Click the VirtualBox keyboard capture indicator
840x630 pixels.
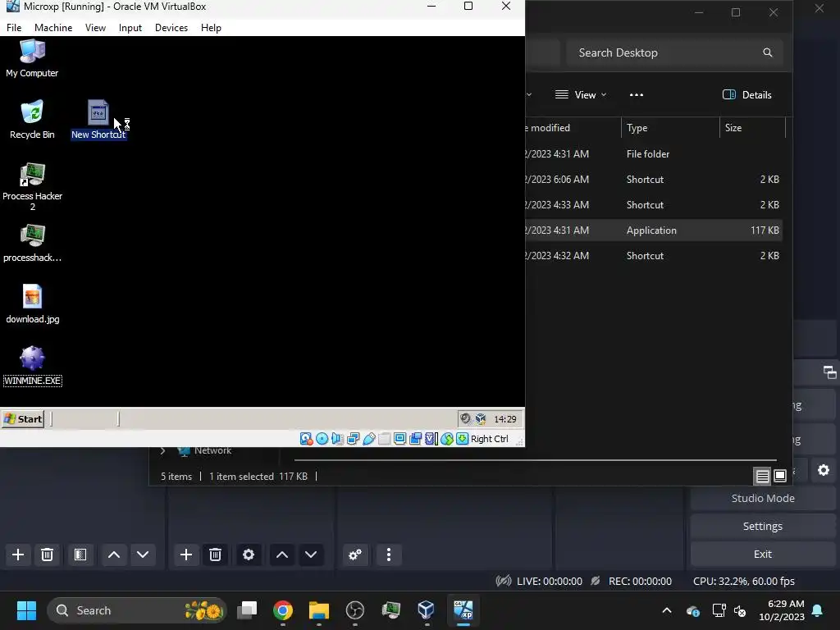(463, 439)
